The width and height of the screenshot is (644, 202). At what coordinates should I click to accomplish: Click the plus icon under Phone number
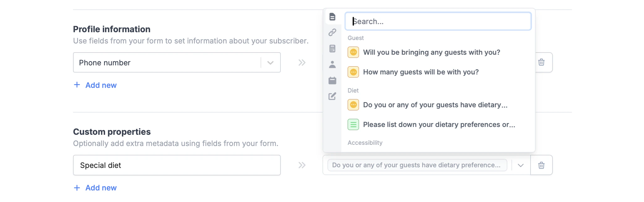click(x=77, y=85)
